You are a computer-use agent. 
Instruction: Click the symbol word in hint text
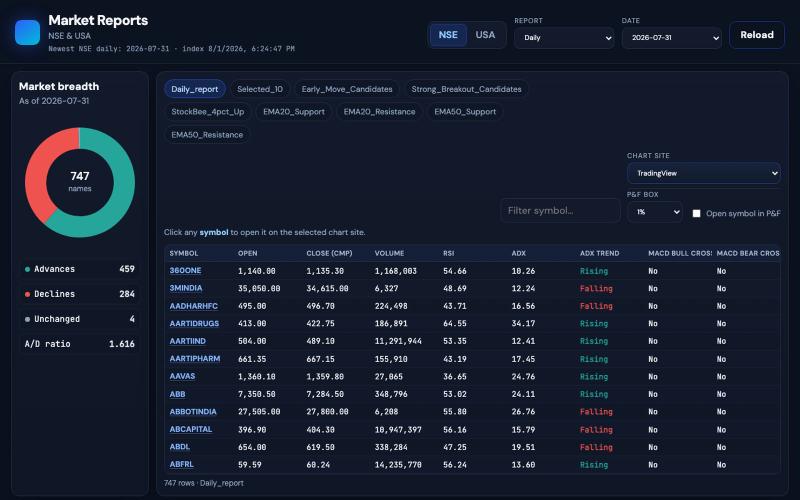214,232
